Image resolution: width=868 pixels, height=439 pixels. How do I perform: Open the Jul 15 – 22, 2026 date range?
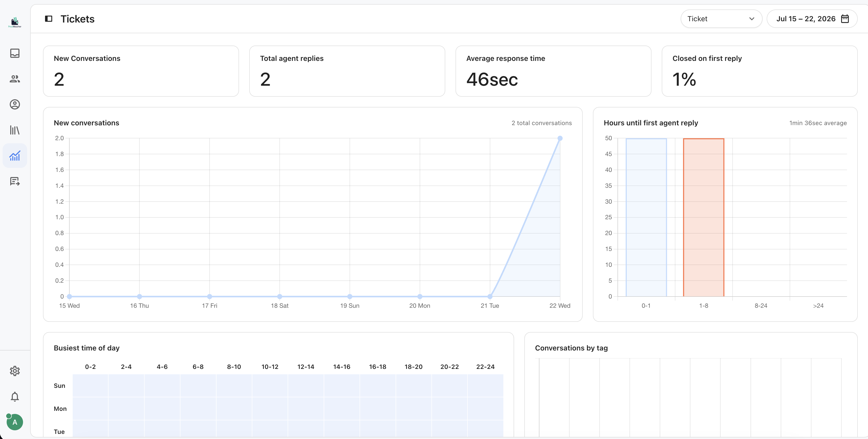point(812,19)
